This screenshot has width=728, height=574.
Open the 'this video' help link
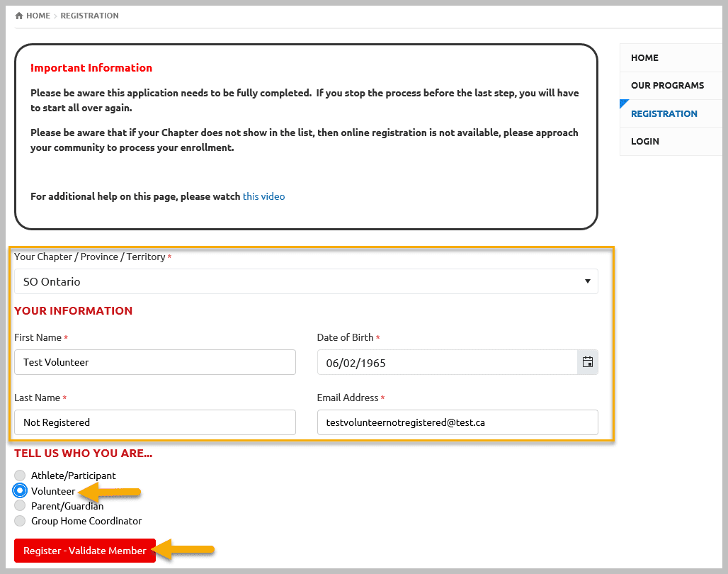point(263,196)
